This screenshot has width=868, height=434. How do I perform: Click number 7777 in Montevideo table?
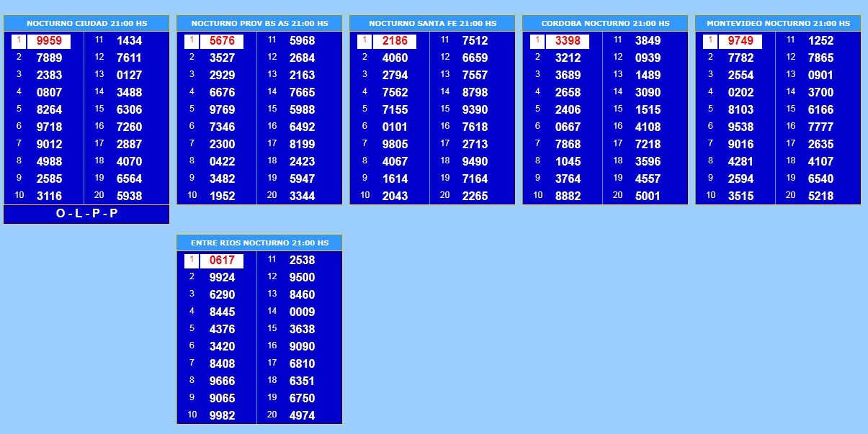[820, 127]
